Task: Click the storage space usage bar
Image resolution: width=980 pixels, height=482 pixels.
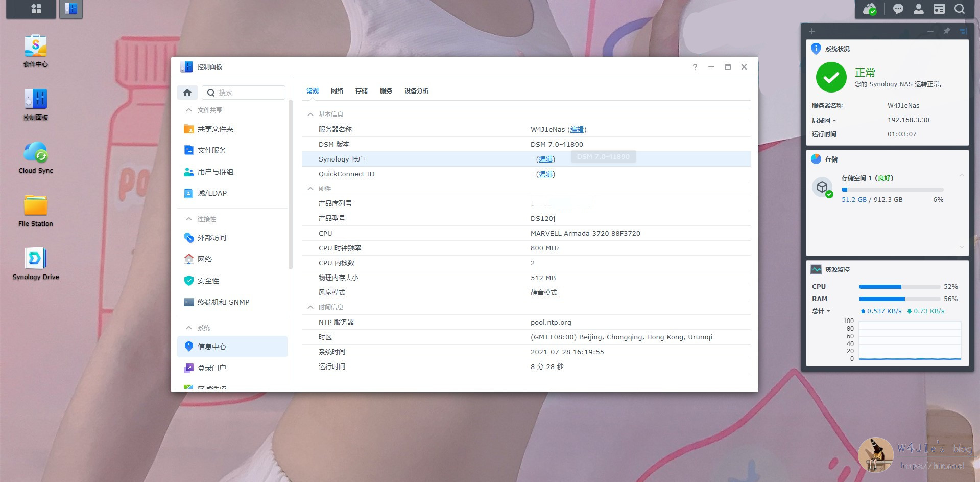Action: 892,190
